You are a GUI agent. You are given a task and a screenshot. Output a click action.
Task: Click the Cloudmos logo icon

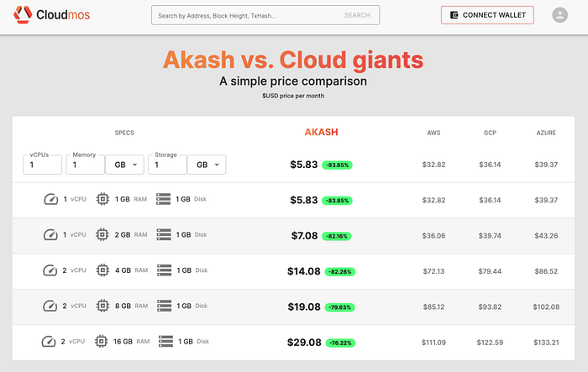[23, 14]
